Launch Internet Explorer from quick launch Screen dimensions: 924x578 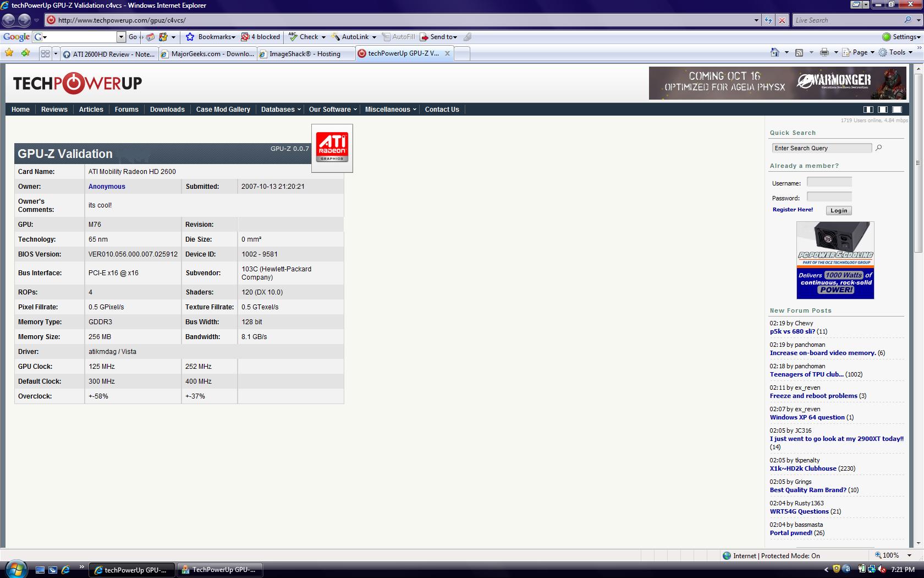(x=65, y=570)
